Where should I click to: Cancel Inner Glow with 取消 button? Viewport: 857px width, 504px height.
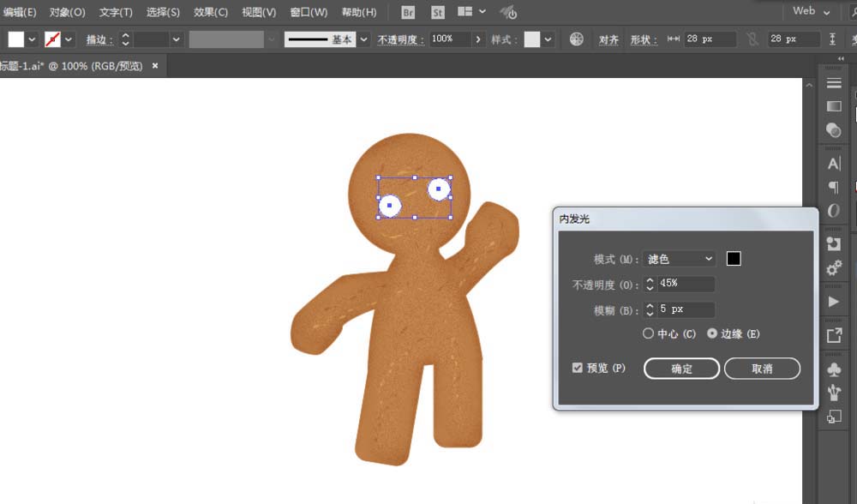[x=762, y=369]
